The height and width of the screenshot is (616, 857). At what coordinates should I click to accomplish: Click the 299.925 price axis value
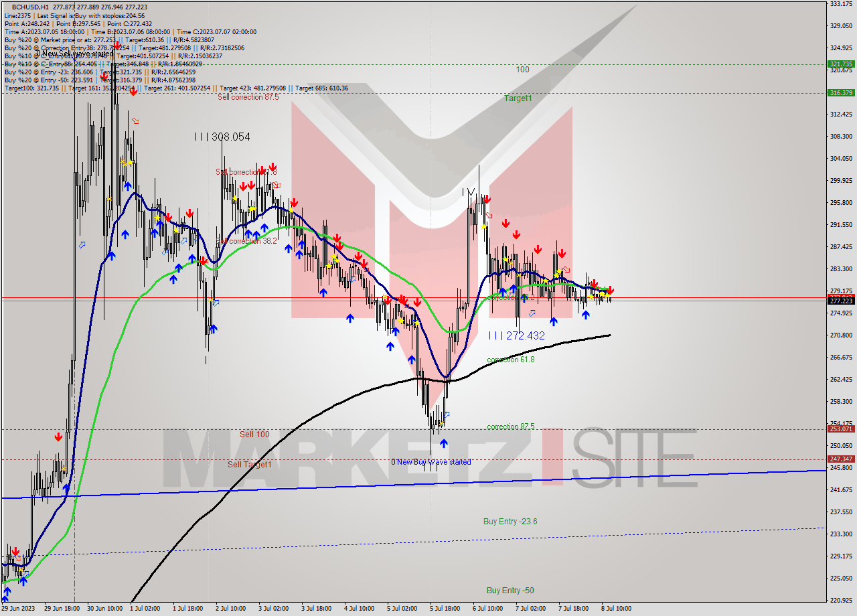point(841,181)
